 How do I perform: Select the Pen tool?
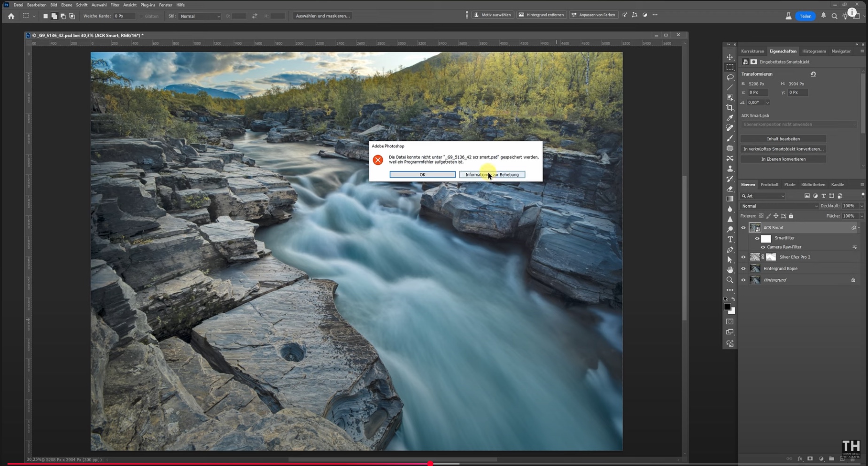(x=730, y=249)
